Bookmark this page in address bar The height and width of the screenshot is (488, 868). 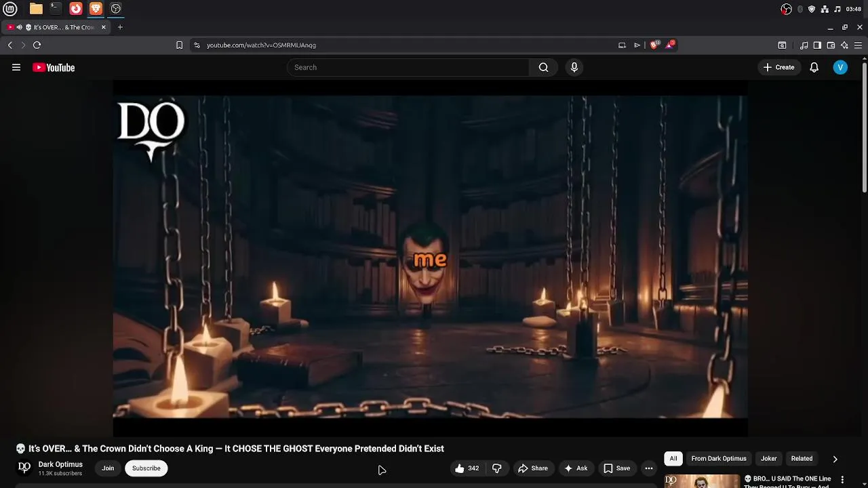[x=179, y=45]
